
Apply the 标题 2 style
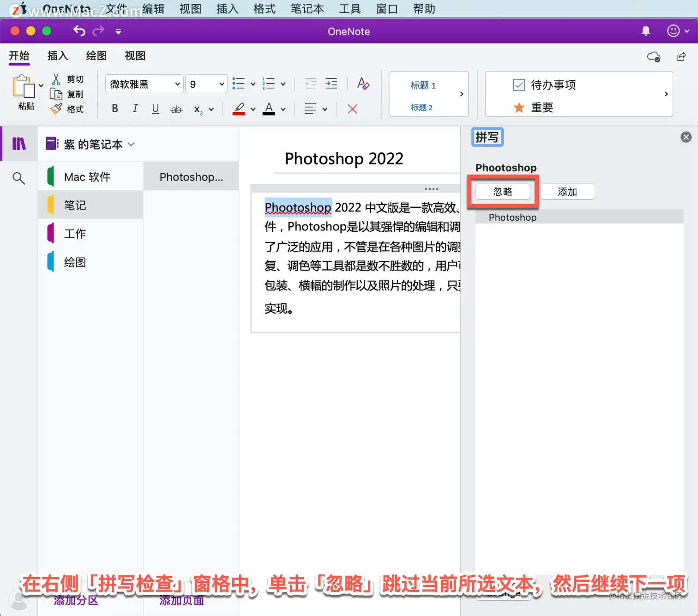pos(421,108)
